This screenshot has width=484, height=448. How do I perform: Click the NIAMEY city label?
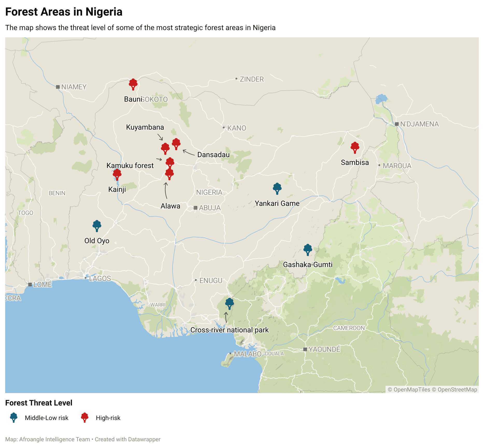click(x=74, y=87)
